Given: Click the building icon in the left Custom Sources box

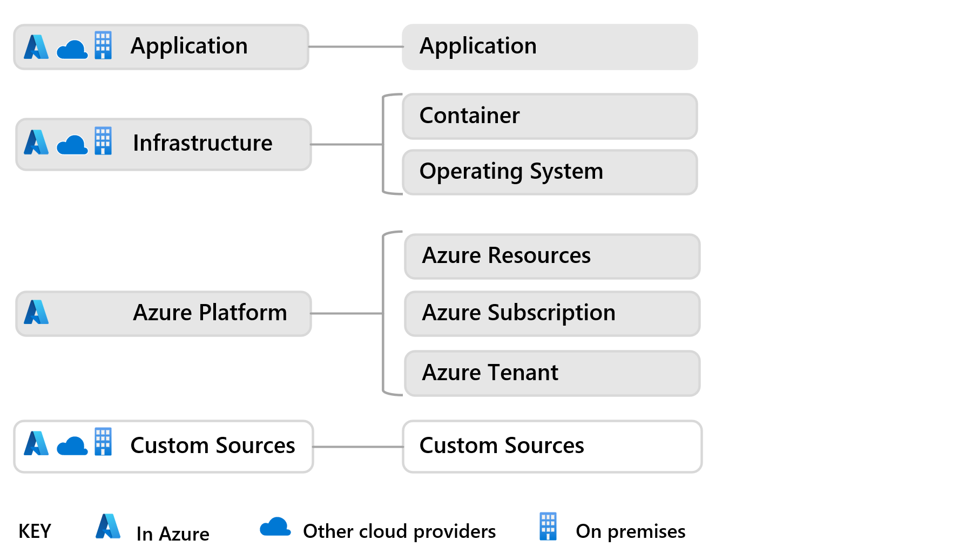Looking at the screenshot, I should click(x=103, y=441).
